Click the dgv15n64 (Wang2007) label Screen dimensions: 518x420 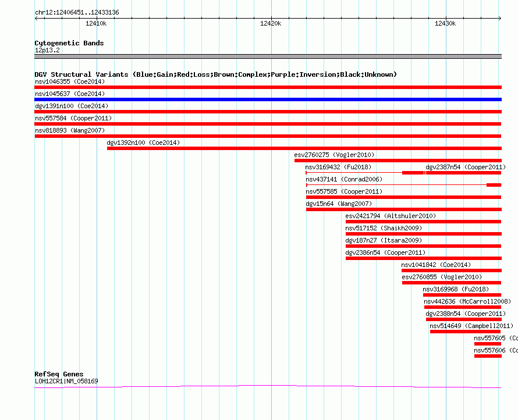pyautogui.click(x=339, y=204)
